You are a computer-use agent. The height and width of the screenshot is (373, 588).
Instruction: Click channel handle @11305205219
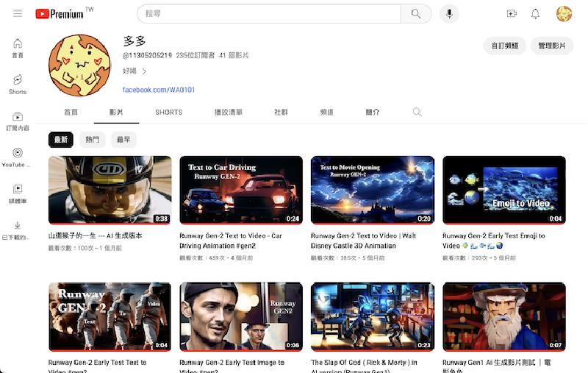coord(147,55)
